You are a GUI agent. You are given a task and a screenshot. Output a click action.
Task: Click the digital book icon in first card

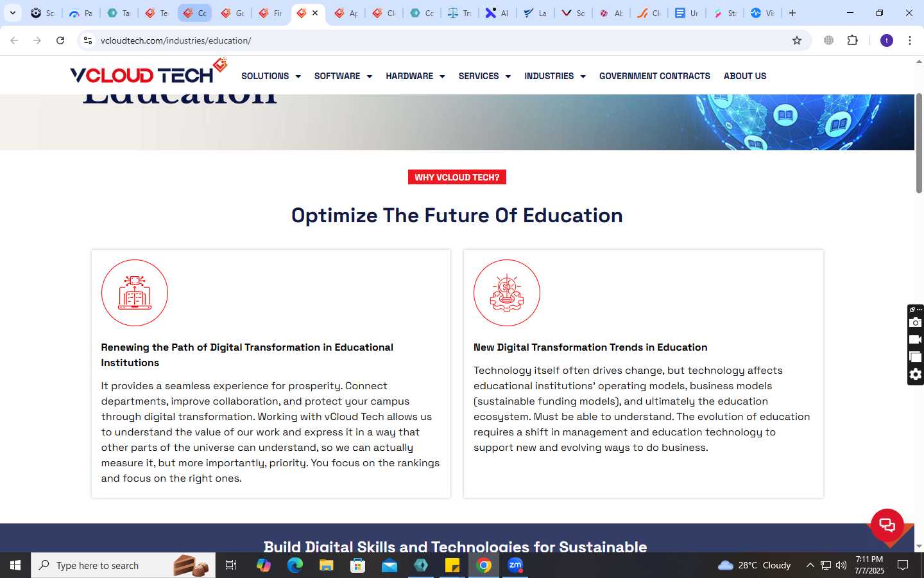coord(135,293)
